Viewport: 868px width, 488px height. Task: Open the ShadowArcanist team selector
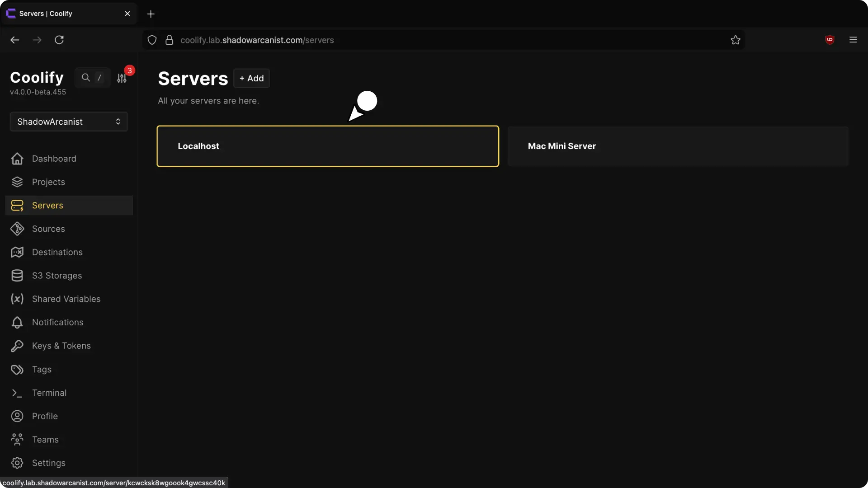(68, 121)
